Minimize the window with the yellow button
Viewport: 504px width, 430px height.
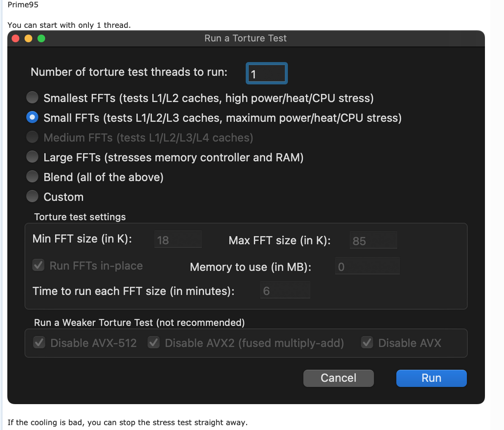[28, 39]
